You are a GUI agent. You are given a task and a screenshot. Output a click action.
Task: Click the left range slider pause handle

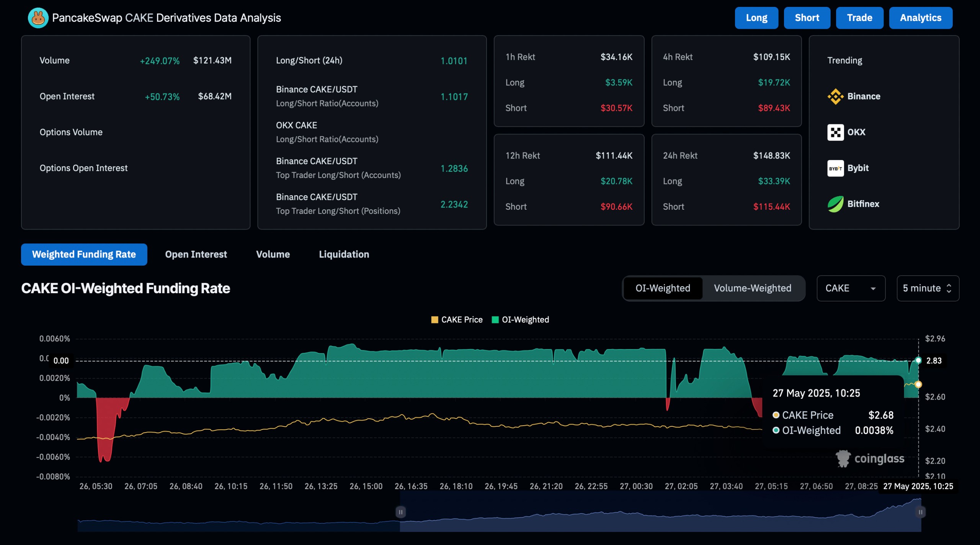pyautogui.click(x=400, y=512)
